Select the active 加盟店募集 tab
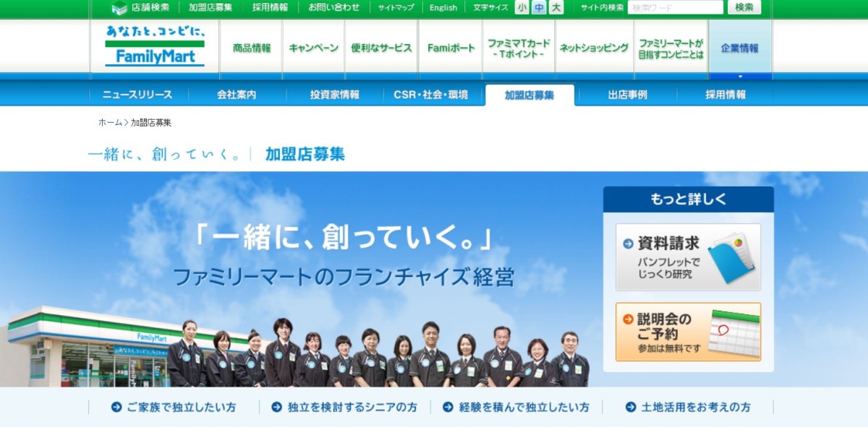The width and height of the screenshot is (868, 443). coord(529,95)
